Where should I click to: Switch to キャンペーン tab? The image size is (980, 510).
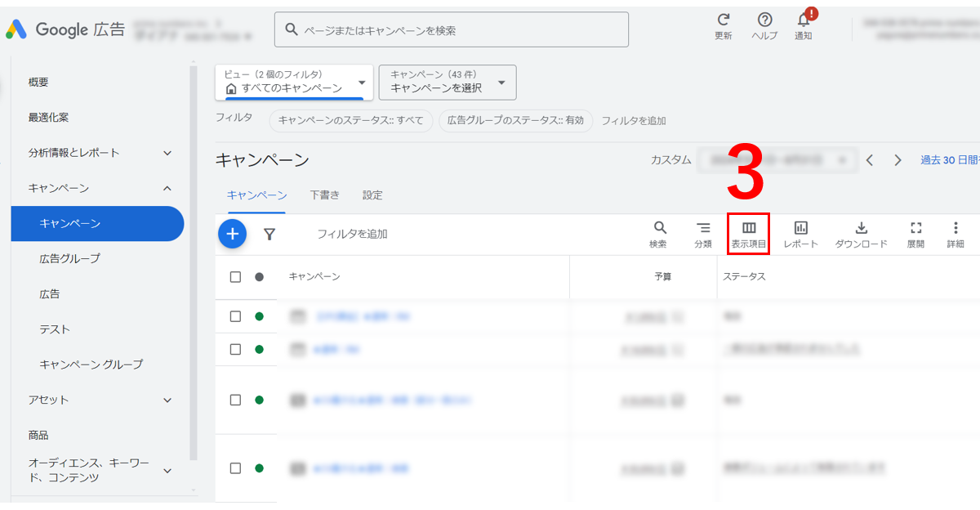[257, 195]
